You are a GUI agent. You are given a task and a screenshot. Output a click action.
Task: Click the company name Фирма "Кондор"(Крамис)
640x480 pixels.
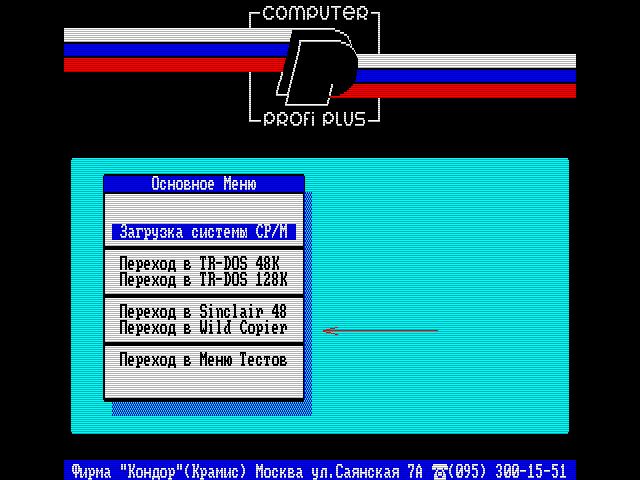(160, 471)
